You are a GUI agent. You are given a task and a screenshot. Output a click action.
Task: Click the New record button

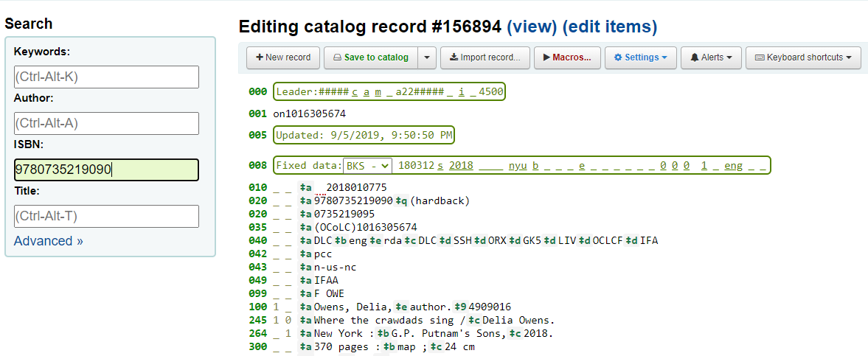(283, 57)
